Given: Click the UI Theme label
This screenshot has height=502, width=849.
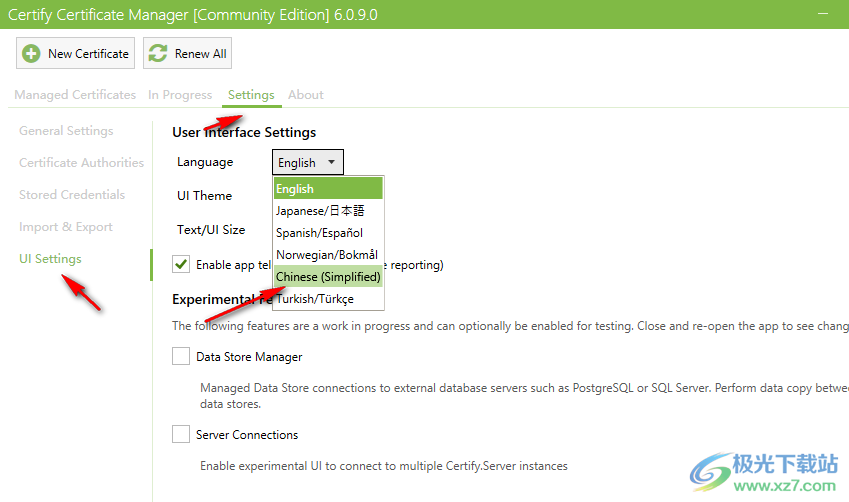Looking at the screenshot, I should tap(205, 195).
